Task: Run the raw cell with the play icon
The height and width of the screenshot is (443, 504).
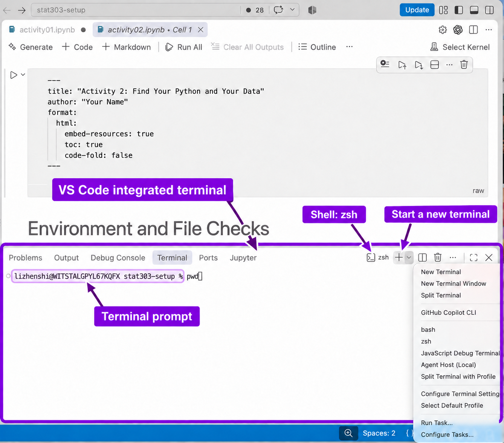Action: point(14,75)
